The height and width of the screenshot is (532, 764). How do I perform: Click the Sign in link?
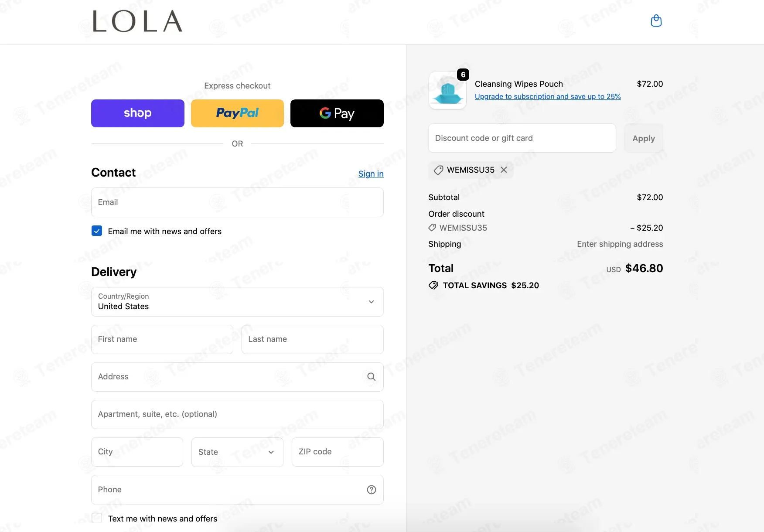click(x=371, y=174)
